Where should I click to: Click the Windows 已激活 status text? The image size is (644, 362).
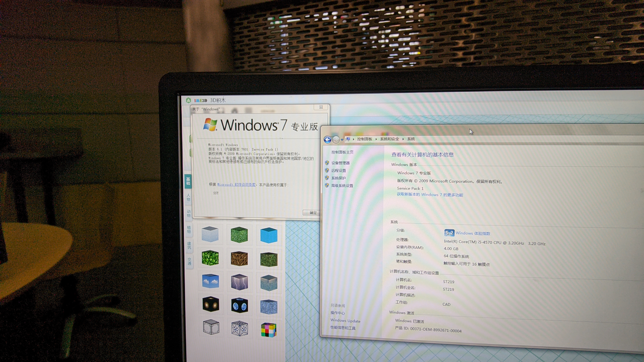[409, 321]
